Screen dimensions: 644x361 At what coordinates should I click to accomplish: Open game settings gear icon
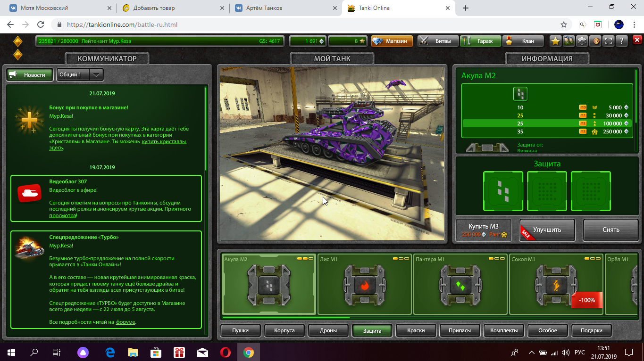point(582,41)
